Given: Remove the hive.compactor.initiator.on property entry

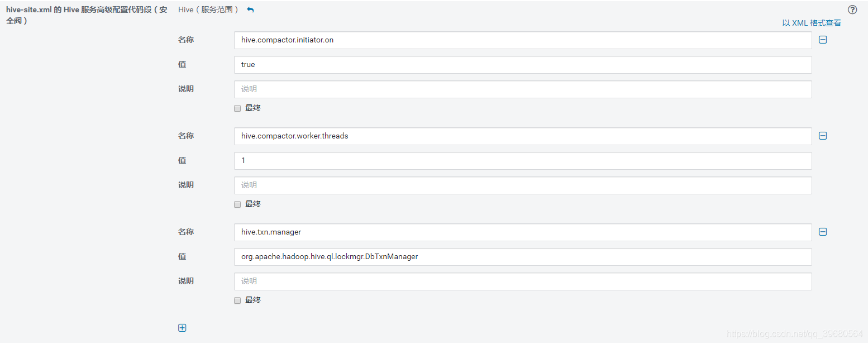Looking at the screenshot, I should pyautogui.click(x=822, y=40).
